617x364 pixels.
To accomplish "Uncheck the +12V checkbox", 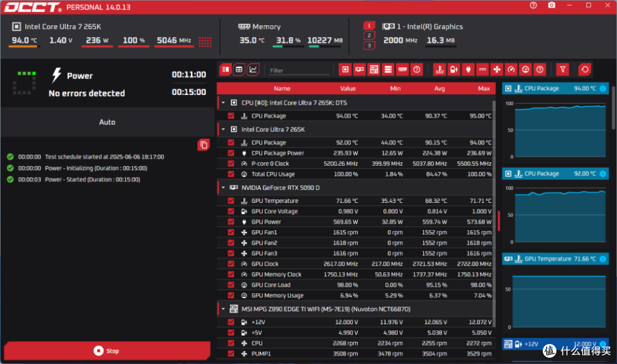I will 231,322.
